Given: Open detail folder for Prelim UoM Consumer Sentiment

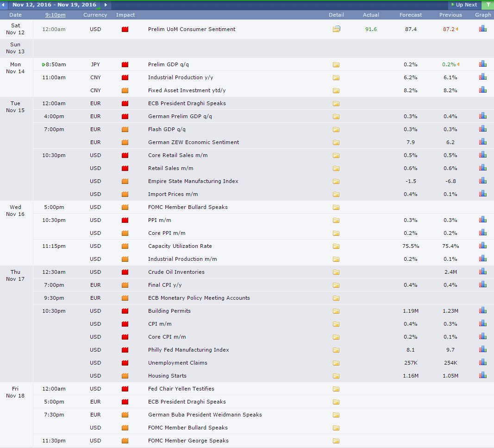Looking at the screenshot, I should pos(336,29).
